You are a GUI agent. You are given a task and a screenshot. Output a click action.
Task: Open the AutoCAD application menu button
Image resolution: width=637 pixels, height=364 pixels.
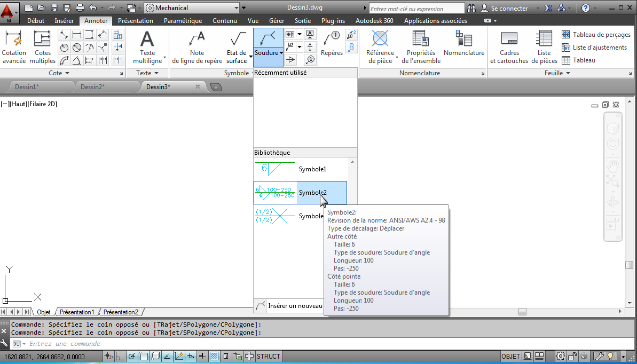[9, 12]
